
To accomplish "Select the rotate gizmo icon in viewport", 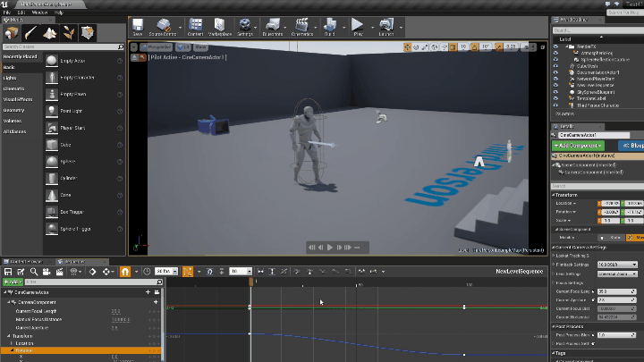I will (416, 47).
